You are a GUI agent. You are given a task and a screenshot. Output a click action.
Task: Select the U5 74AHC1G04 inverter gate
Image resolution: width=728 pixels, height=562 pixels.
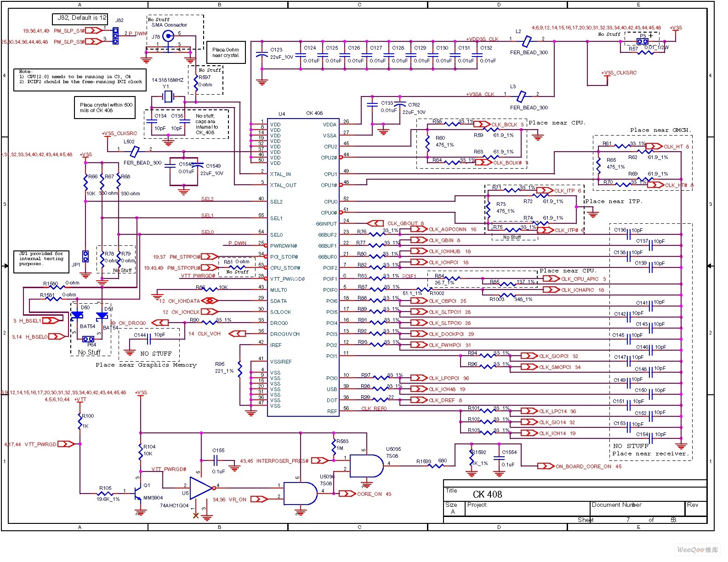200,487
